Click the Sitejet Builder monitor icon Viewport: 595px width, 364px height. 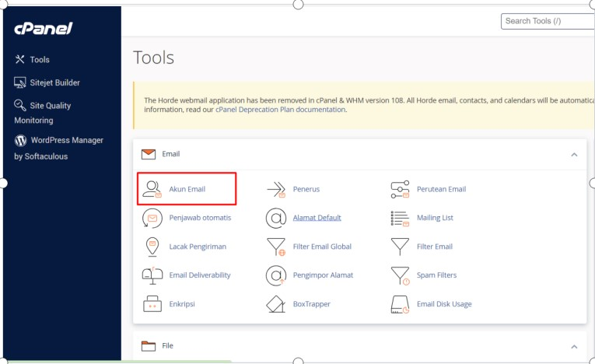[x=19, y=82]
